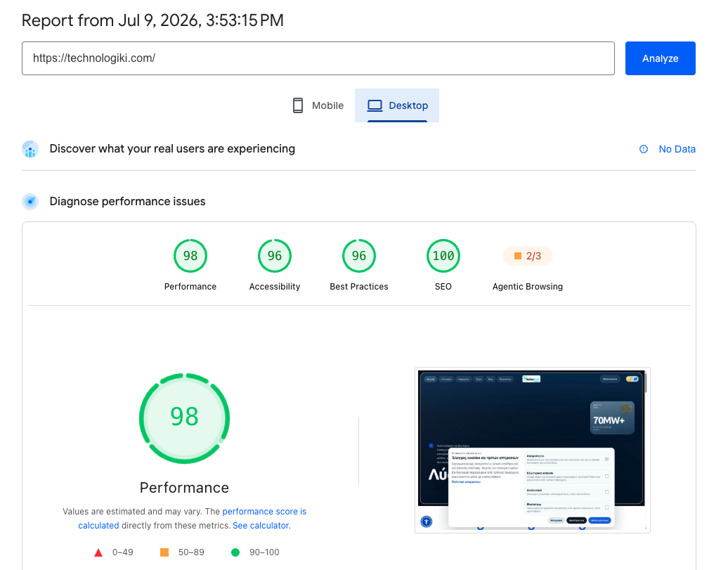
Task: Click the Analyze button
Action: (660, 58)
